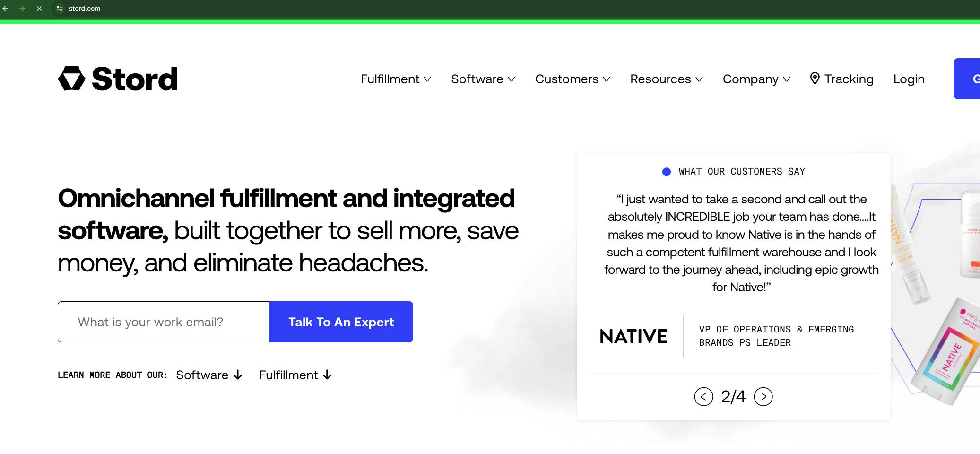Focus the work email input field
This screenshot has width=980, height=454.
164,322
